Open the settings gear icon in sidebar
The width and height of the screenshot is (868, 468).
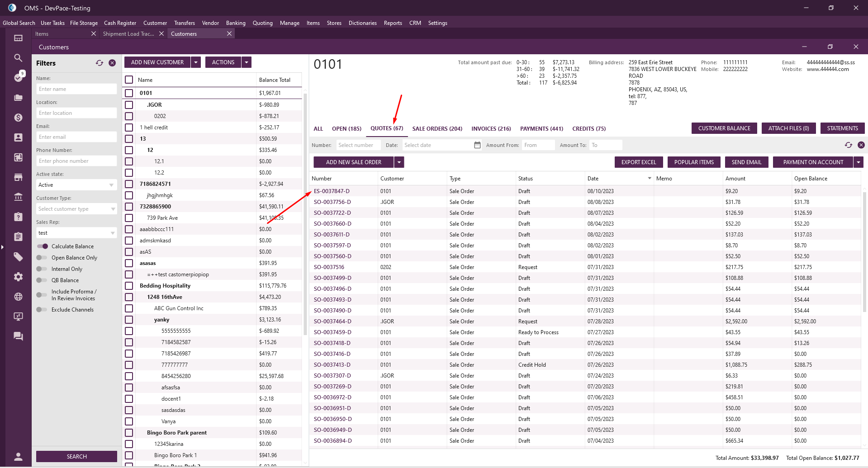pos(18,277)
